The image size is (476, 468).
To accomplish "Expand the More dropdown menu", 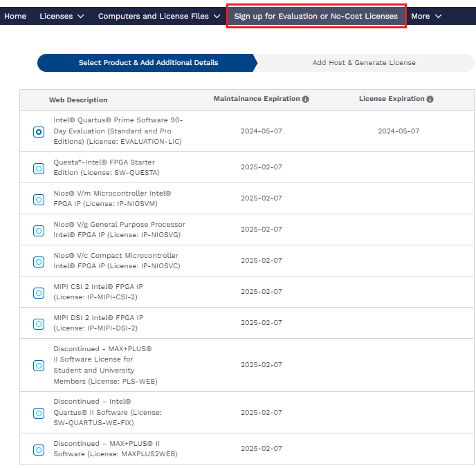I will pos(426,16).
